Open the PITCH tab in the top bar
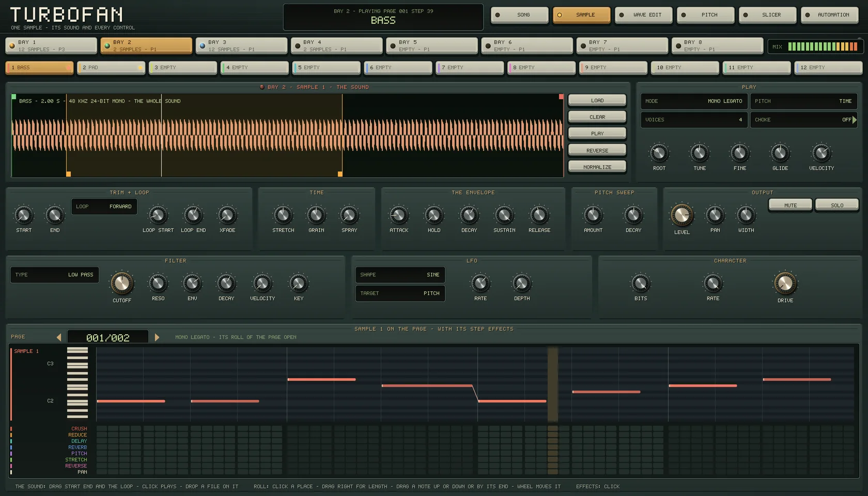Screen dimensions: 868x496 (x=705, y=15)
